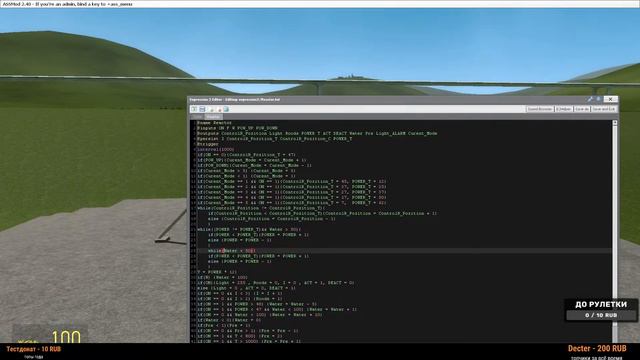Click the 'if(POW_DOWN)' code line

coord(254,165)
